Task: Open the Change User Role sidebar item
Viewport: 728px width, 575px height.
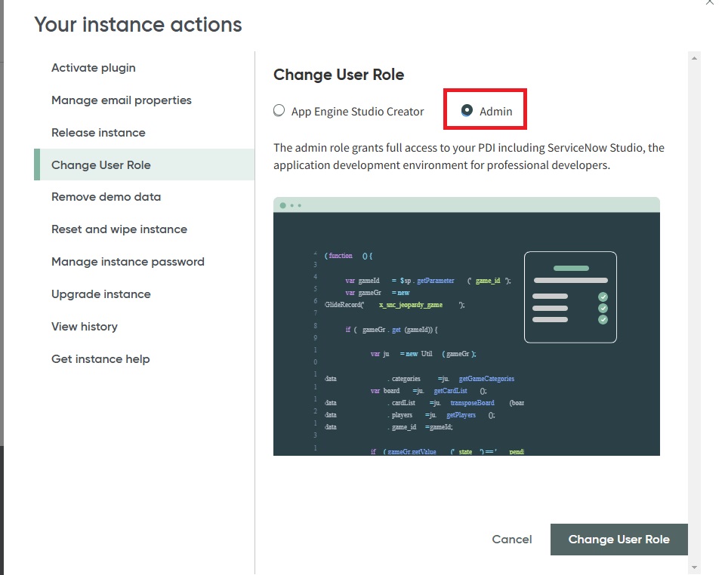Action: [101, 165]
